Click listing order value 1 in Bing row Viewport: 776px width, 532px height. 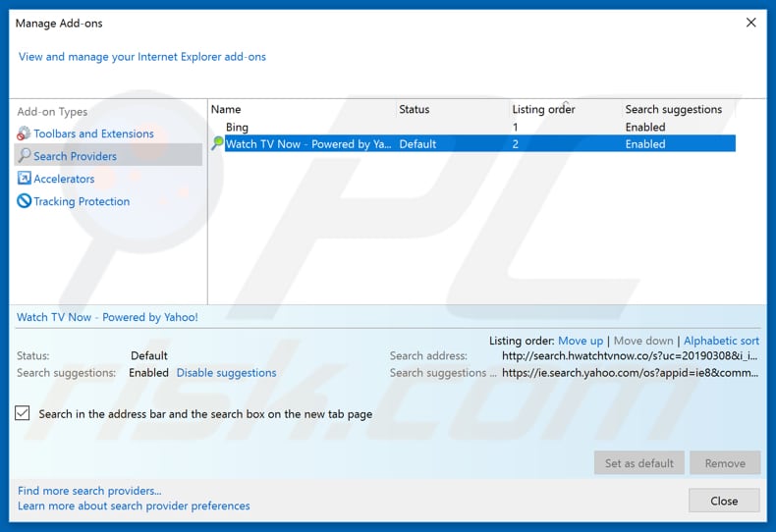click(x=515, y=127)
